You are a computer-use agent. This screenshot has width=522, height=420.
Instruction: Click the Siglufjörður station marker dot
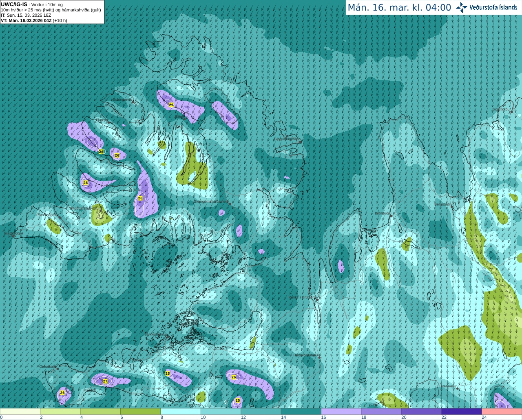pyautogui.click(x=511, y=112)
